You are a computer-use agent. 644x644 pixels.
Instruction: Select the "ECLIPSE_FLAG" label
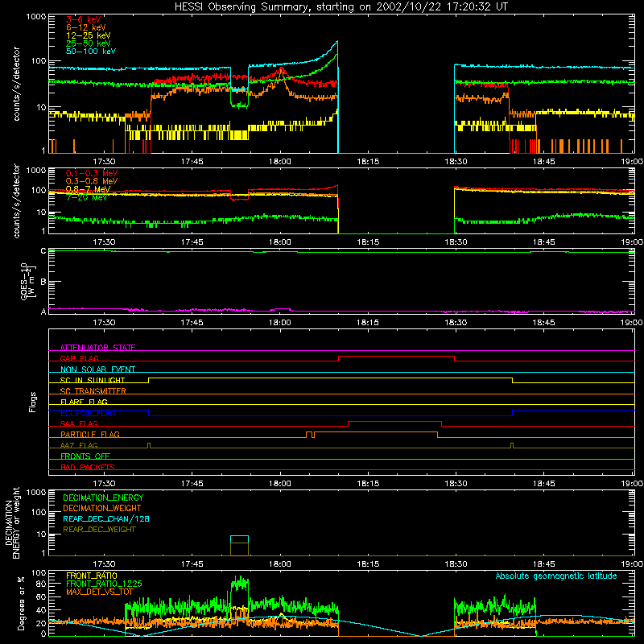click(x=88, y=413)
